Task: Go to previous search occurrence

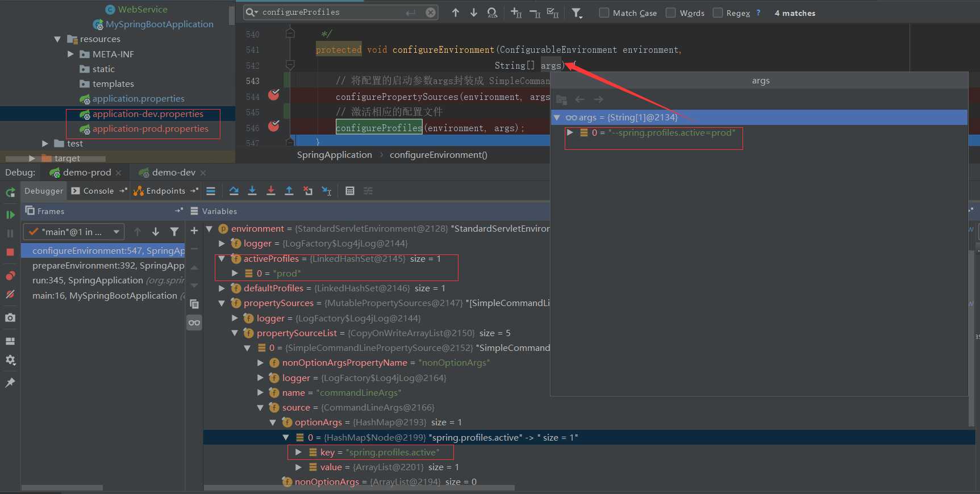Action: click(456, 12)
